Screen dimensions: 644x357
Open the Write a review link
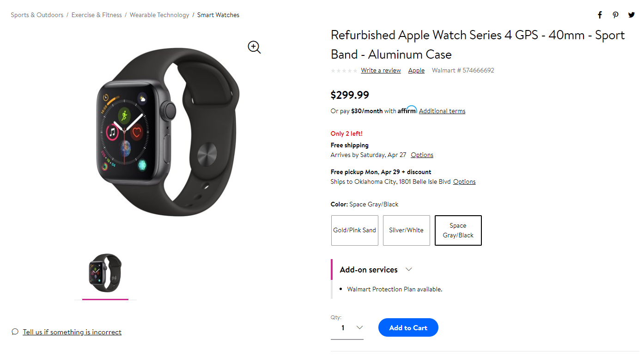click(381, 70)
